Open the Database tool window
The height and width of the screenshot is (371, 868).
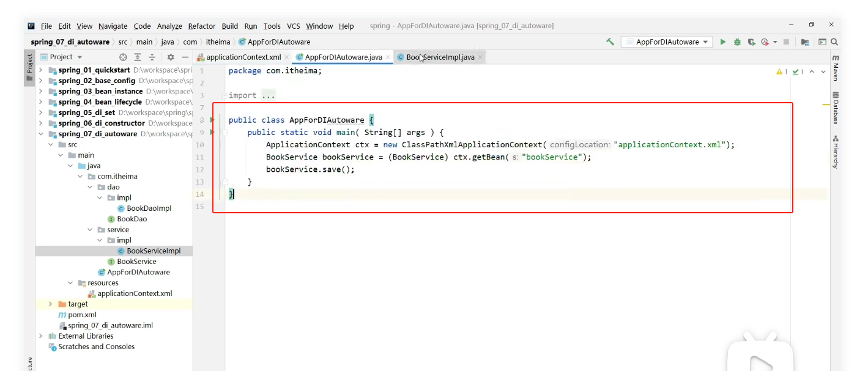[x=836, y=108]
